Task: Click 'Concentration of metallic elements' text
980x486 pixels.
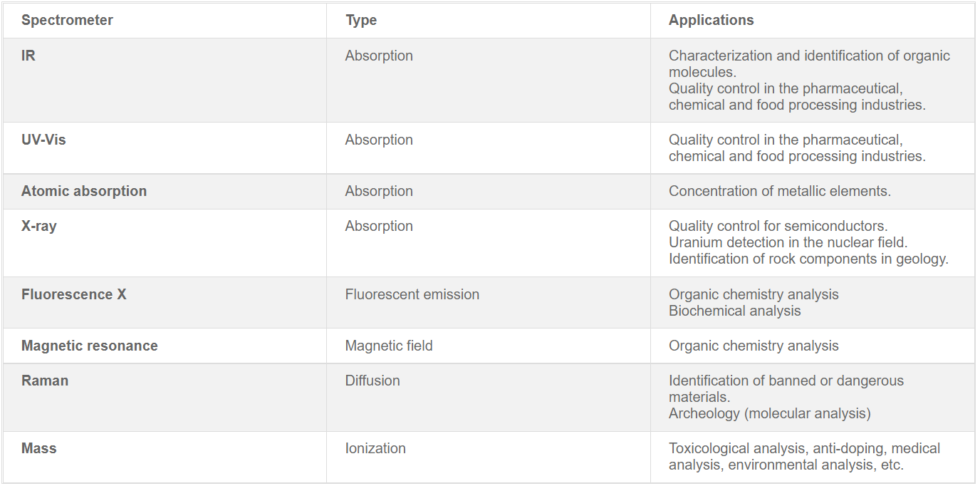Action: pyautogui.click(x=780, y=191)
